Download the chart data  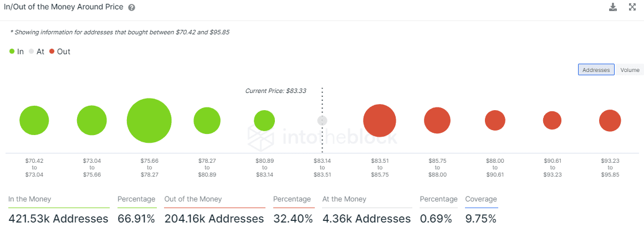613,7
